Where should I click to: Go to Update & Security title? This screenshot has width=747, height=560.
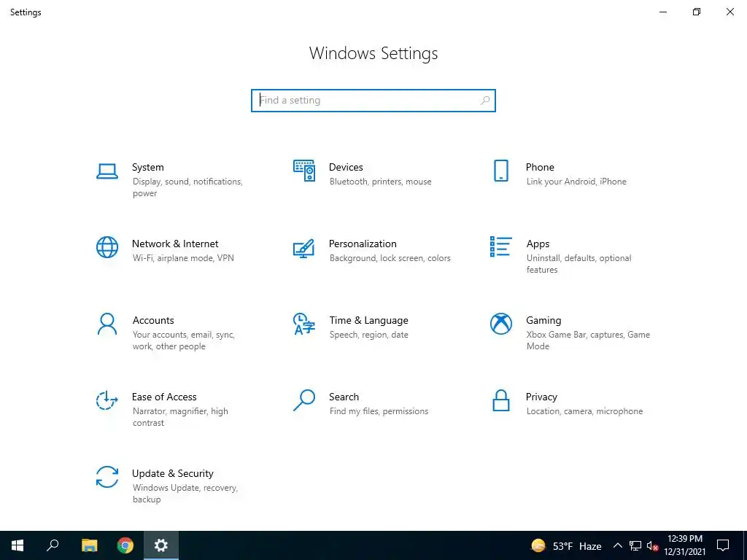coord(172,474)
